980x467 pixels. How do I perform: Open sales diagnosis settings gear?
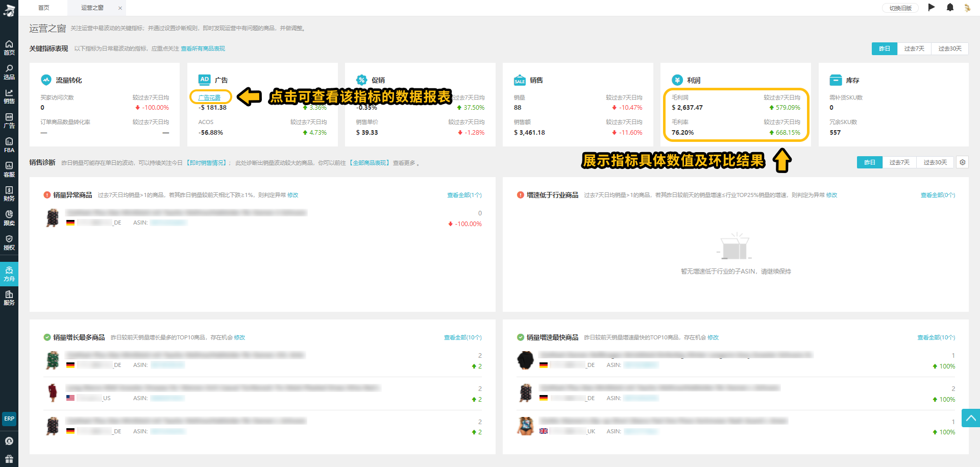962,162
